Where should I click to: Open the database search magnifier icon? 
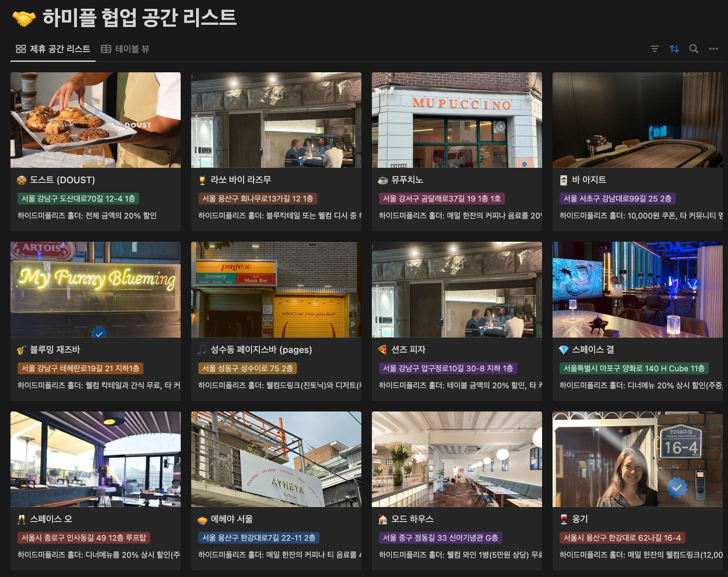tap(694, 49)
